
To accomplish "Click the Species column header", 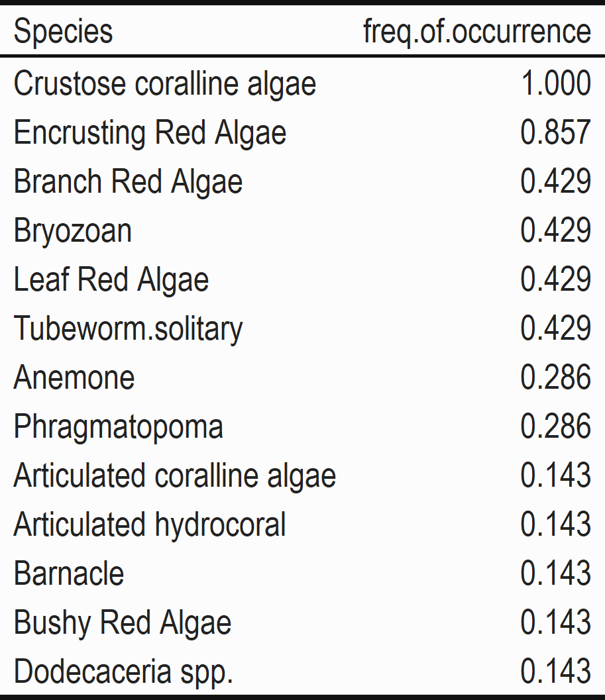I will pyautogui.click(x=63, y=31).
